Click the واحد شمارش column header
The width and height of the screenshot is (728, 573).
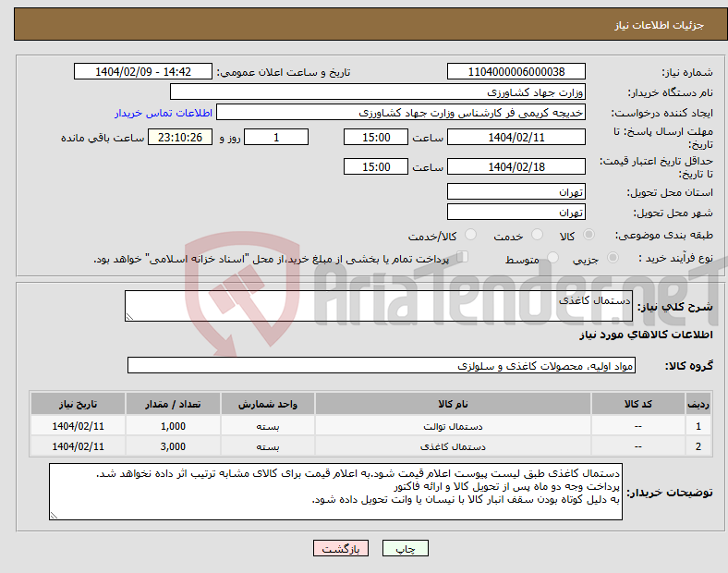coord(268,404)
